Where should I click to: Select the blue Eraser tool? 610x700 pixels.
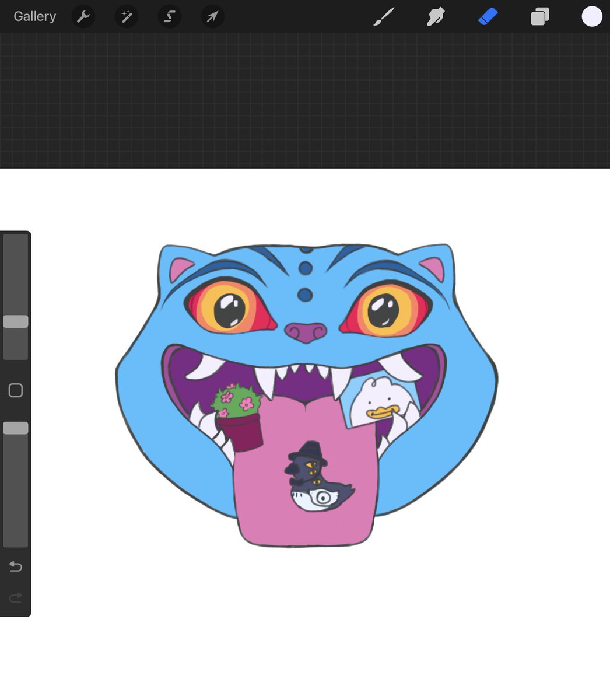point(488,16)
